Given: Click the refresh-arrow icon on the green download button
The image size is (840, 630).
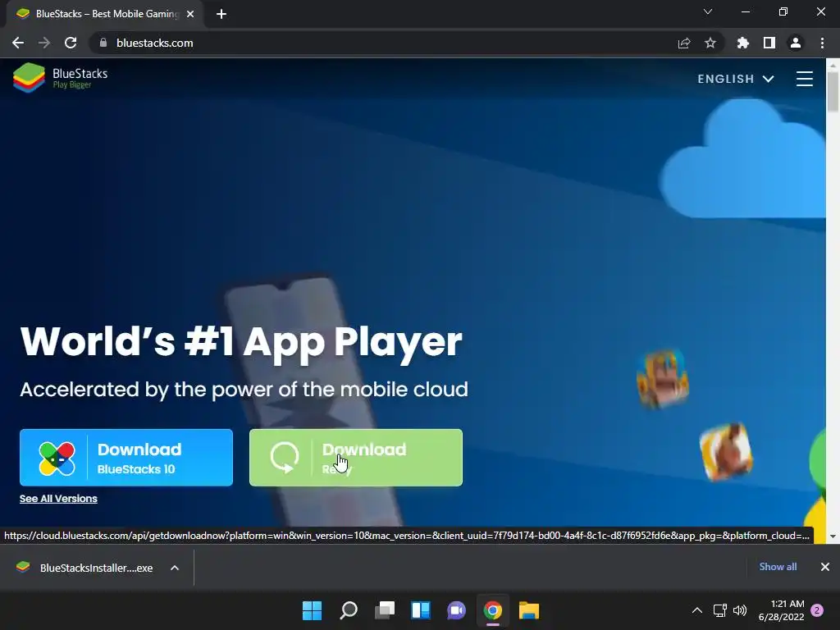Looking at the screenshot, I should pyautogui.click(x=284, y=458).
